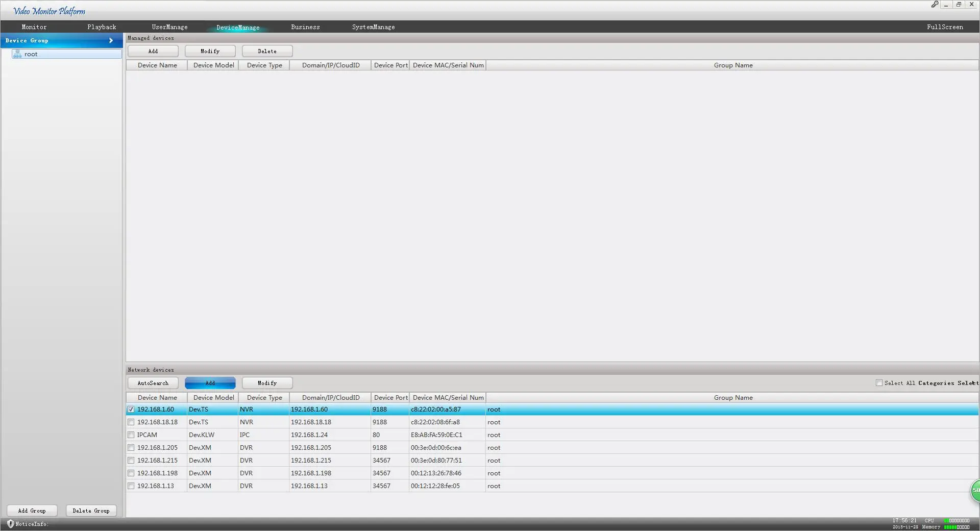
Task: Click Add under Managed devices
Action: (153, 51)
